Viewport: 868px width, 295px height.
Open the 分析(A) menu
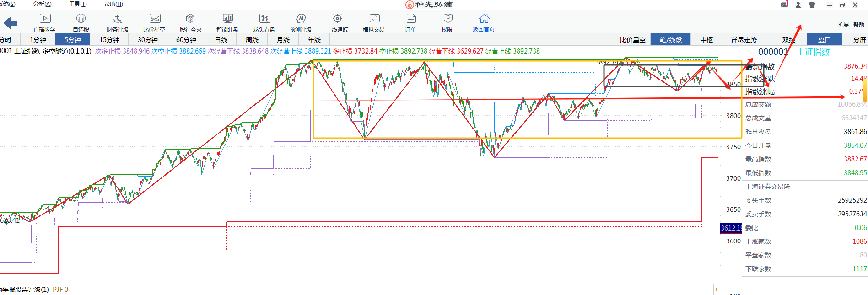coord(42,4)
